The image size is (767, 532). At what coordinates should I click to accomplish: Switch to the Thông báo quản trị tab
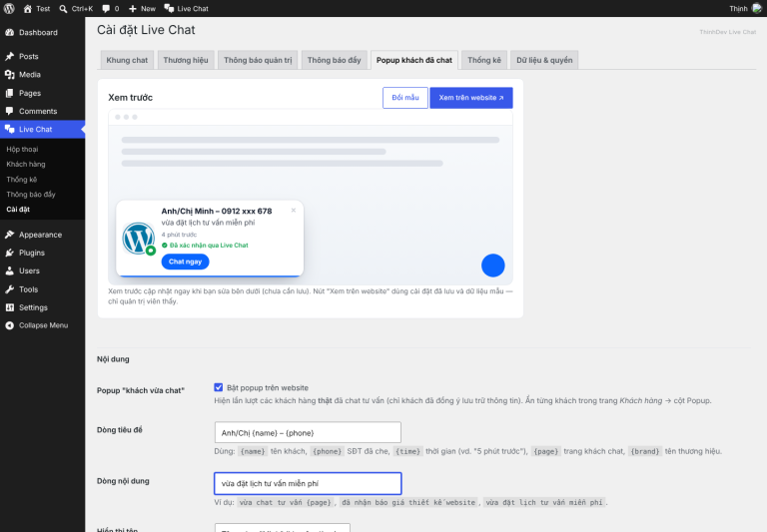pyautogui.click(x=258, y=60)
